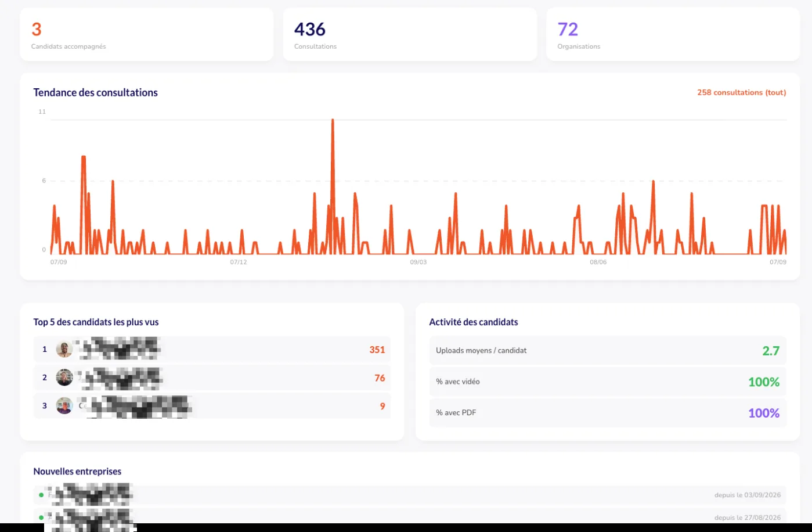Click the "351" view count of the top candidate
The image size is (812, 532).
[377, 350]
